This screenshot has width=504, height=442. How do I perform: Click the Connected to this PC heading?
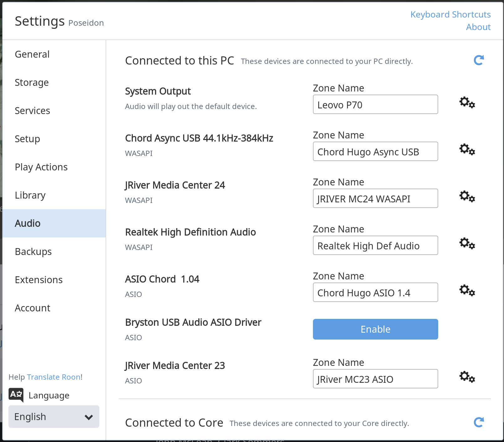click(179, 60)
